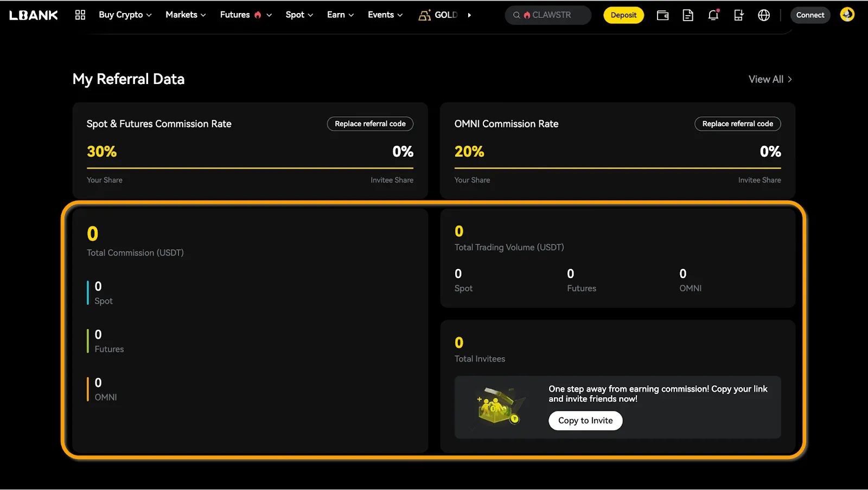The image size is (868, 490).
Task: Open the Events menu
Action: (x=385, y=15)
